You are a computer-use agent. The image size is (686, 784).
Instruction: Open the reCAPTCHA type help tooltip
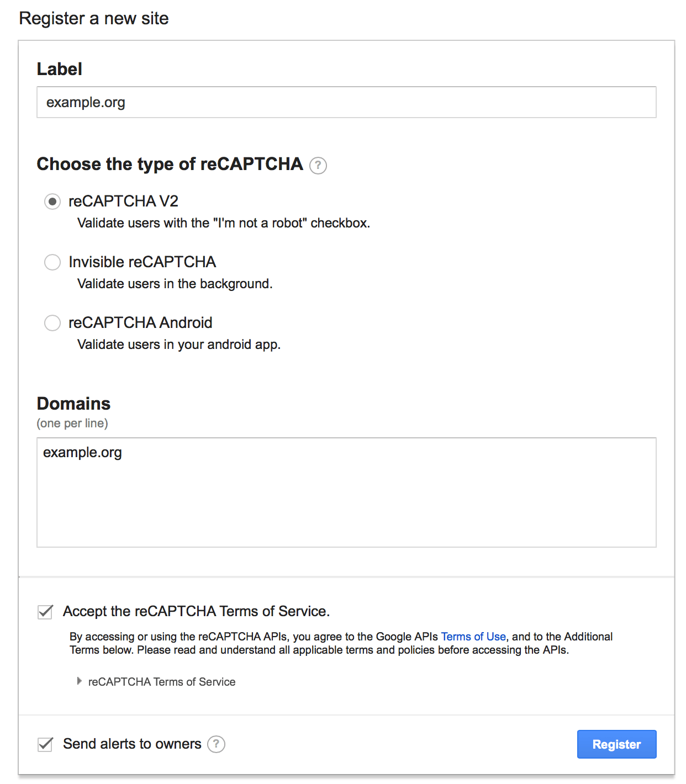point(318,165)
